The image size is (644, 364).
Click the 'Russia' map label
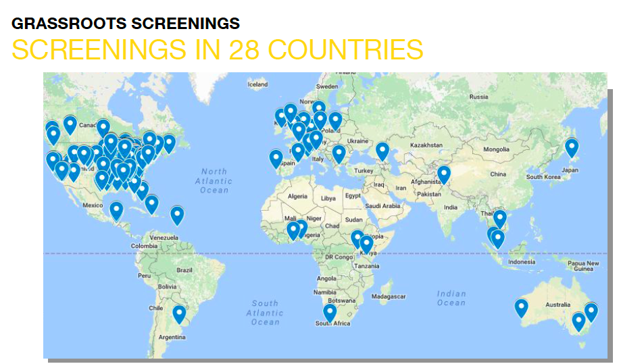(479, 97)
